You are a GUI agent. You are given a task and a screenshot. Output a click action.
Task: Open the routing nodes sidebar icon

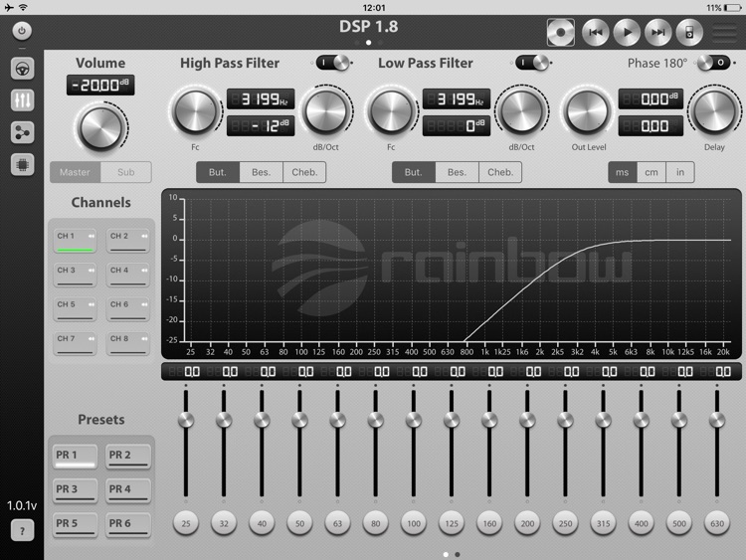point(22,132)
